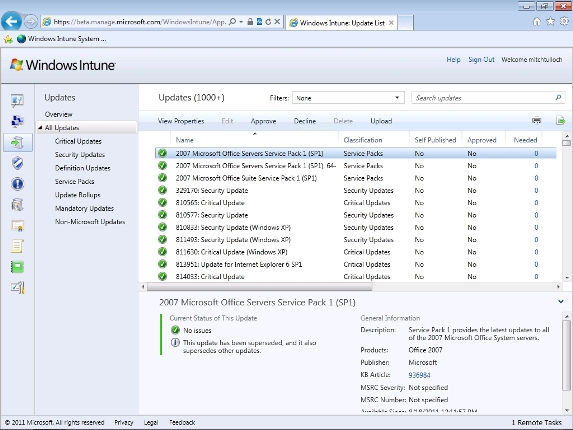Open Licenses workspace icon in sidebar
The image size is (573, 430).
click(17, 226)
